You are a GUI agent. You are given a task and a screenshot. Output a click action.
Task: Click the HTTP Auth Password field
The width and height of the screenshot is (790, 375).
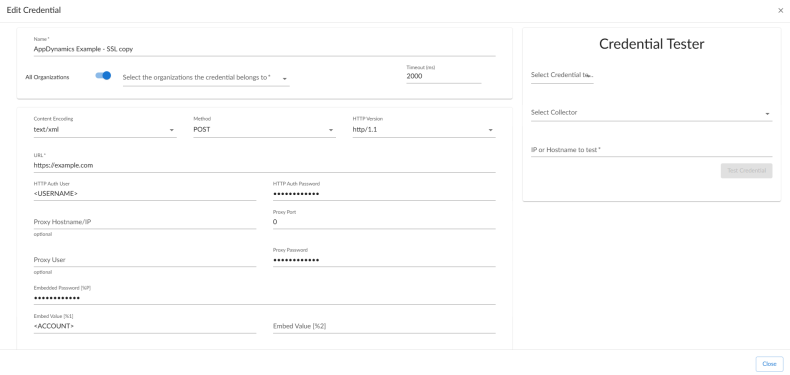[384, 194]
